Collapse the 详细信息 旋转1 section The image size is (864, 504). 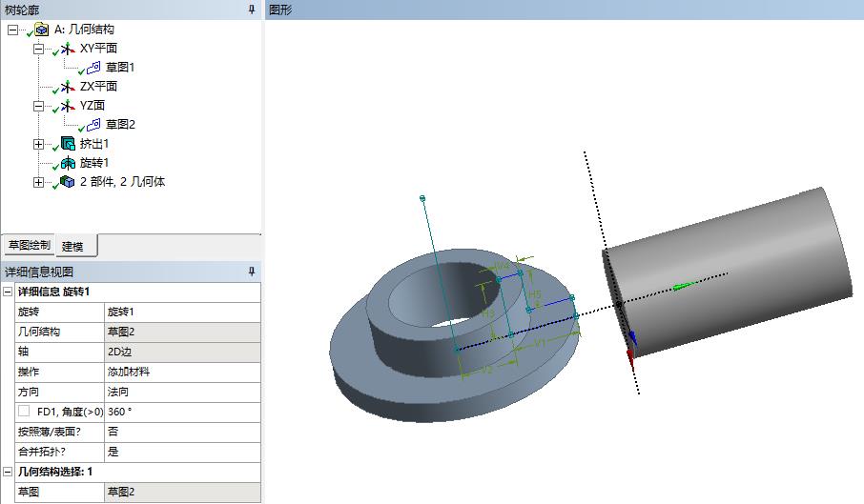[x=8, y=292]
